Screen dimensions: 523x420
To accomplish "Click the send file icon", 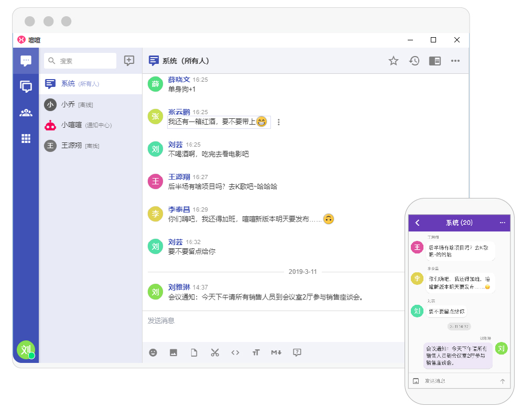I will (194, 352).
